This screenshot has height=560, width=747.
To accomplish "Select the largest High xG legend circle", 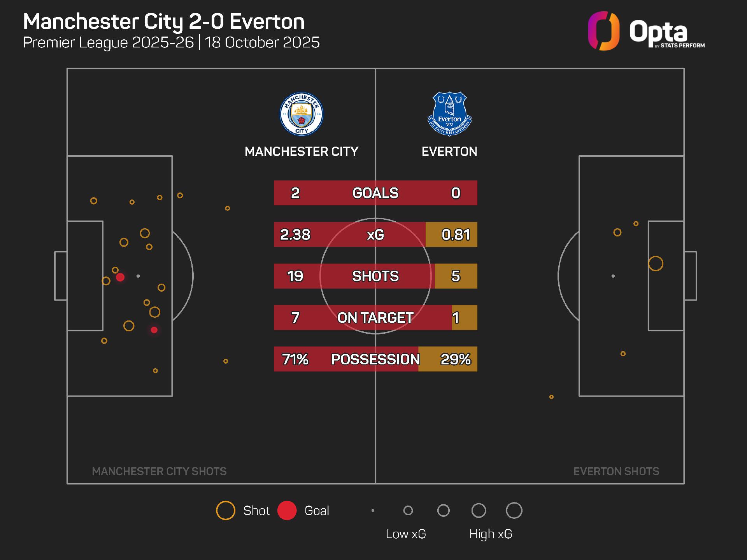I will [514, 510].
